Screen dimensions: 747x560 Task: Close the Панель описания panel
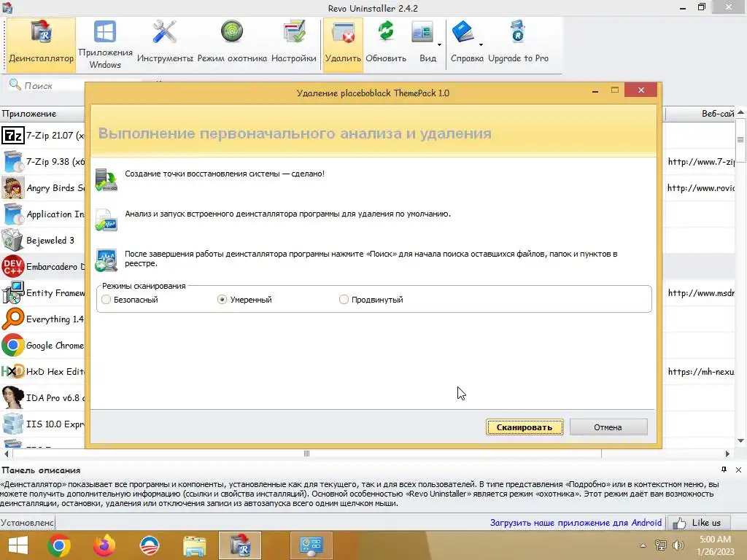(x=738, y=470)
